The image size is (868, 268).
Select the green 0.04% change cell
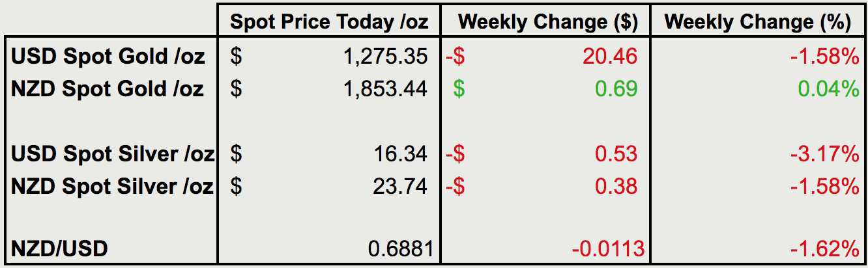[x=830, y=89]
